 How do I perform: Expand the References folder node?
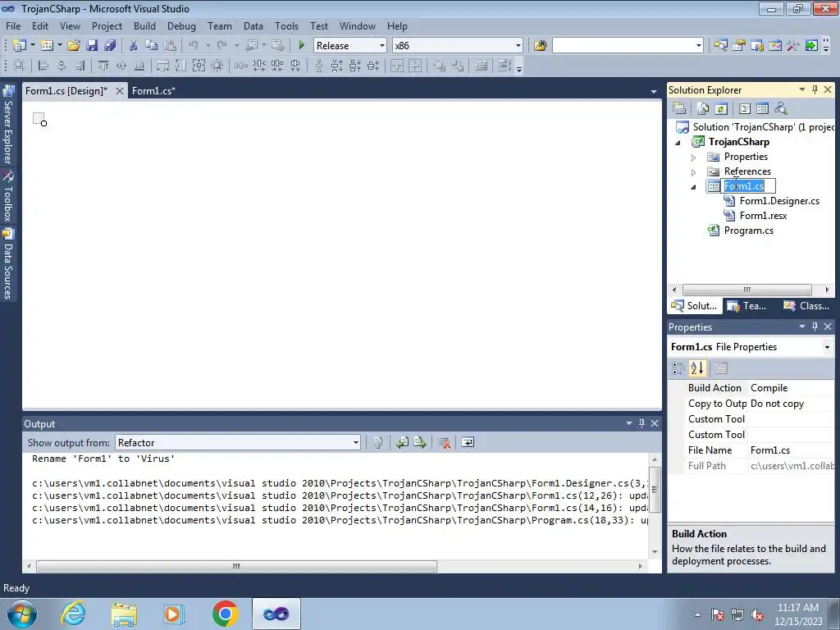[693, 172]
